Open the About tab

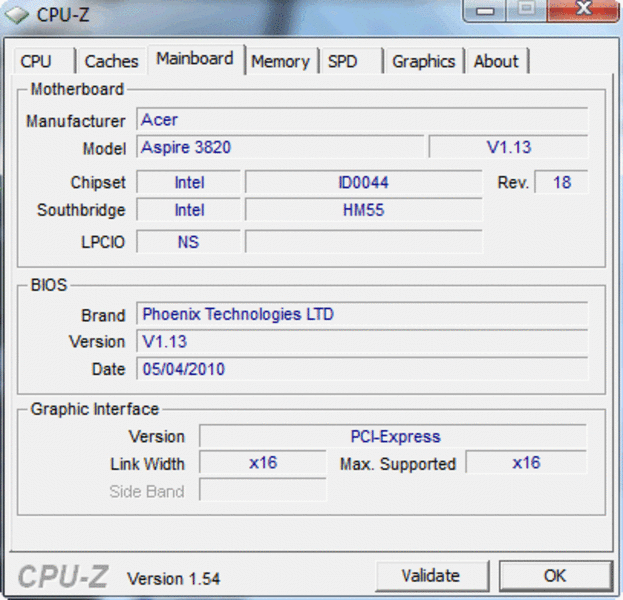coord(497,61)
